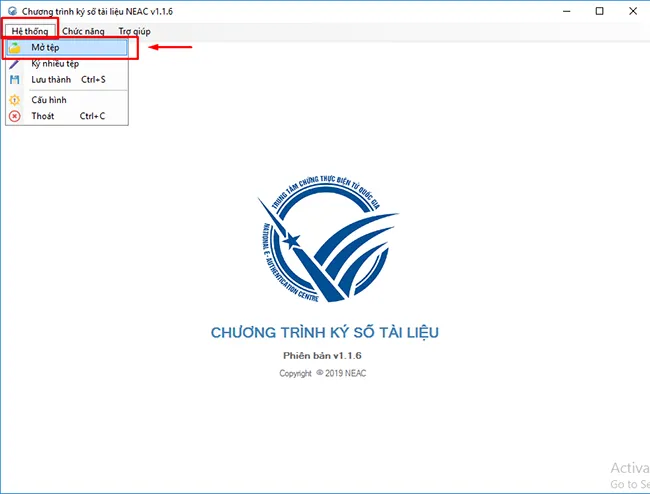This screenshot has width=650, height=494.
Task: Click the red X icon beside Thoát
Action: tap(14, 116)
